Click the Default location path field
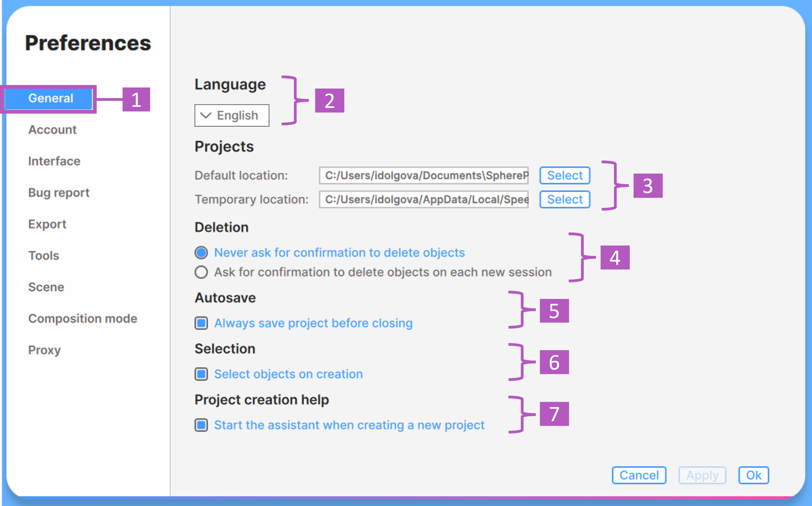 423,175
